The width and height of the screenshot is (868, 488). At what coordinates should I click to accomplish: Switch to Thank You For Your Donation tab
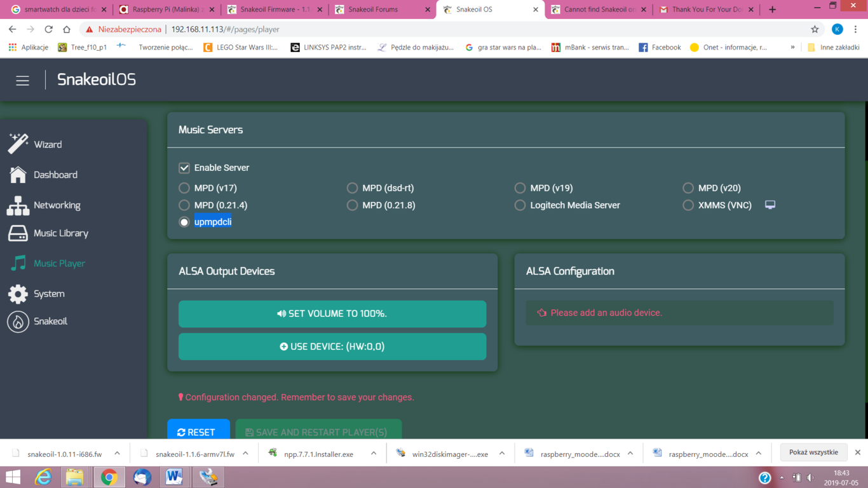point(707,10)
